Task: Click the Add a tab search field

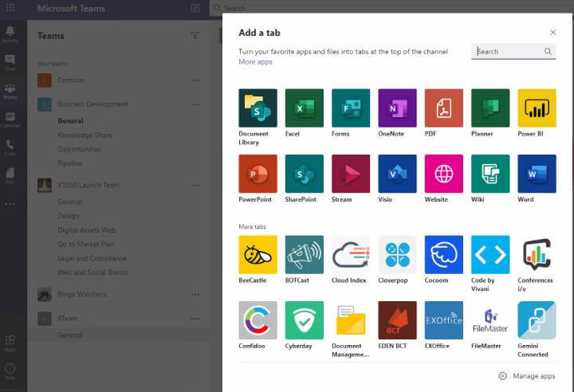Action: [x=513, y=52]
